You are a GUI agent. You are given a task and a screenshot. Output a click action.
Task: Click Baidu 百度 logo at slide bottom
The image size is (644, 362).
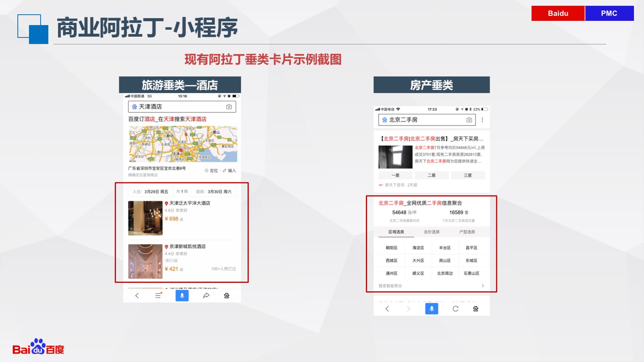[x=38, y=347]
